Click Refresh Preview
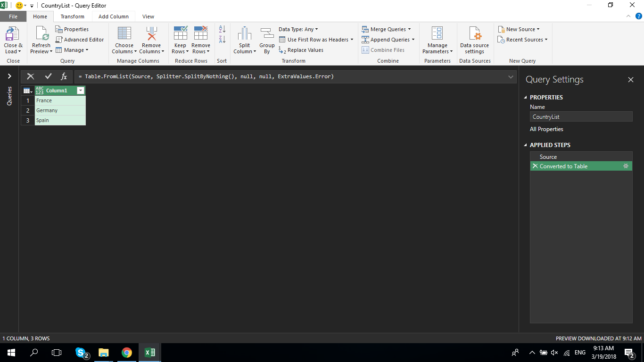This screenshot has width=644, height=362. click(41, 40)
